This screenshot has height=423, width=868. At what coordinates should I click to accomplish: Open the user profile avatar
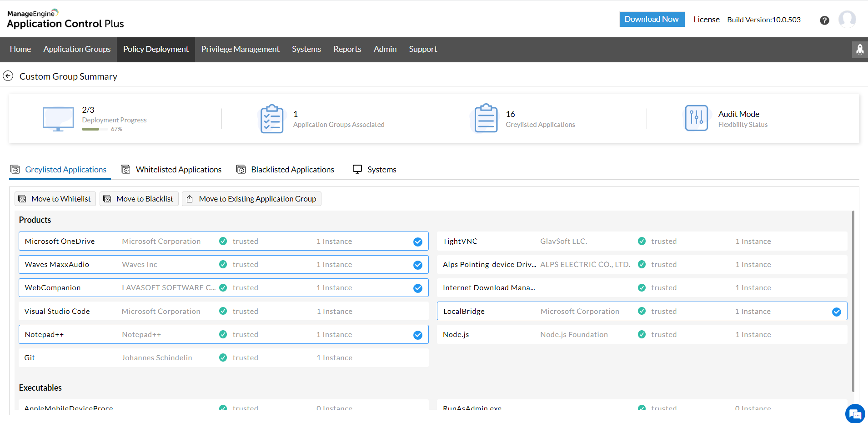tap(847, 20)
